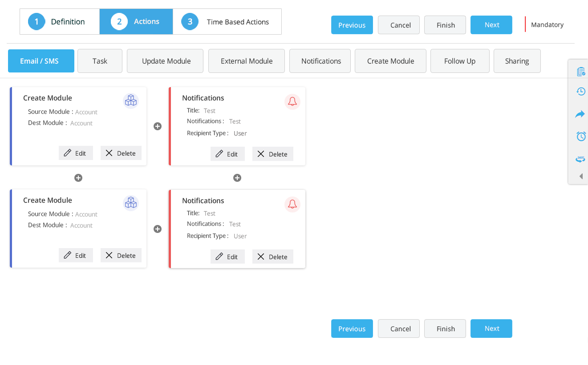Image resolution: width=588 pixels, height=365 pixels.
Task: Open the checklist icon in right sidebar
Action: [x=580, y=71]
